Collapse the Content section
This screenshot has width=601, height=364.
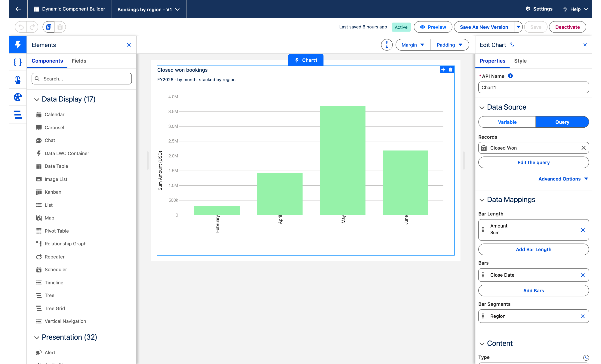click(482, 344)
